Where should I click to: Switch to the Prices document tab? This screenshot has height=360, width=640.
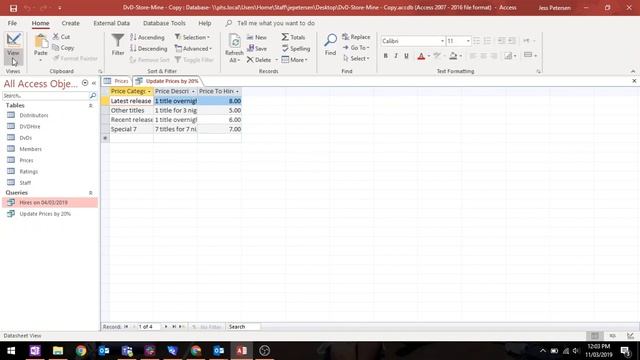coord(117,81)
